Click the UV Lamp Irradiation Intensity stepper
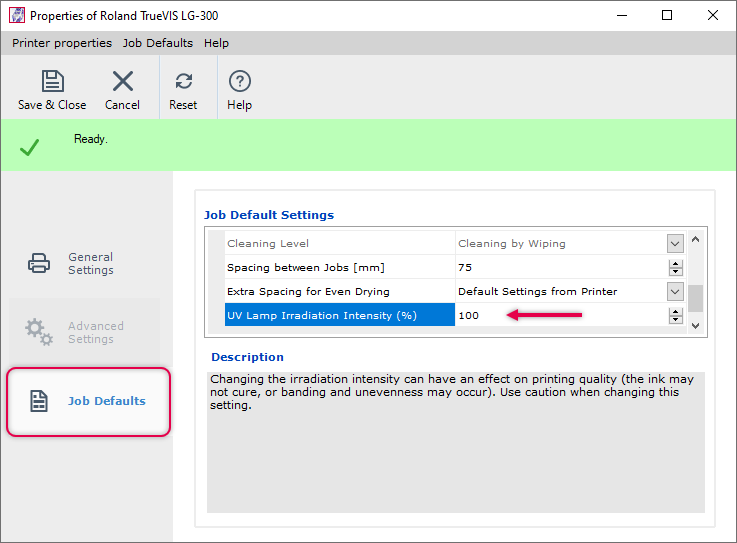 (675, 315)
